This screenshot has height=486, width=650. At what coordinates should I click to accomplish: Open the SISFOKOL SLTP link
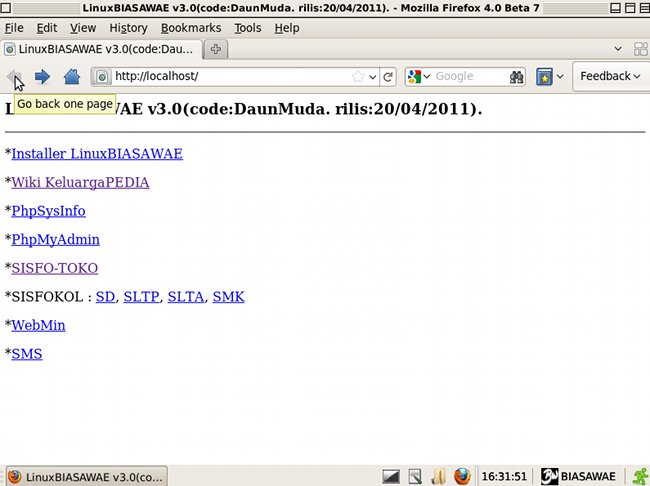point(141,297)
